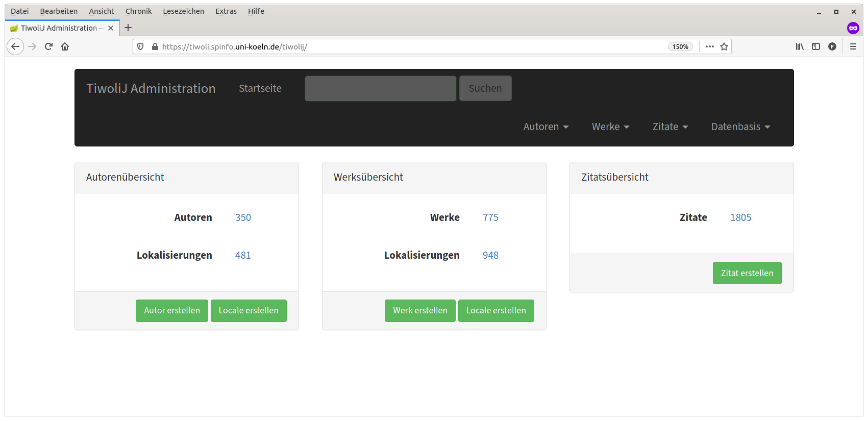Bookmark this page with the star
868x421 pixels.
[x=724, y=46]
